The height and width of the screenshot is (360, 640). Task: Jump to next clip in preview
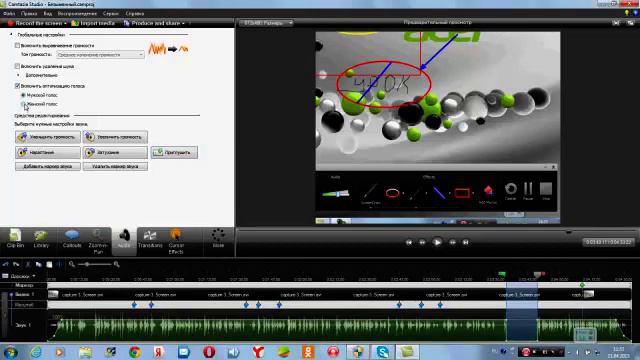pyautogui.click(x=465, y=242)
